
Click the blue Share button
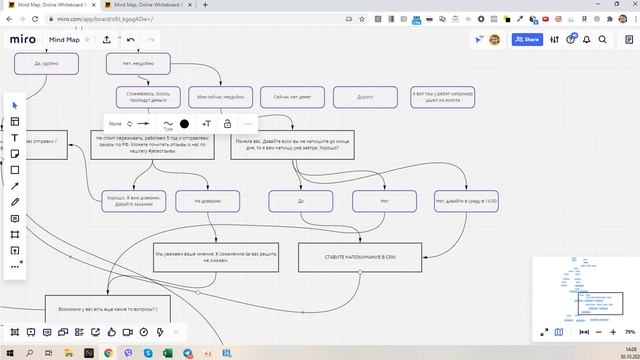527,40
